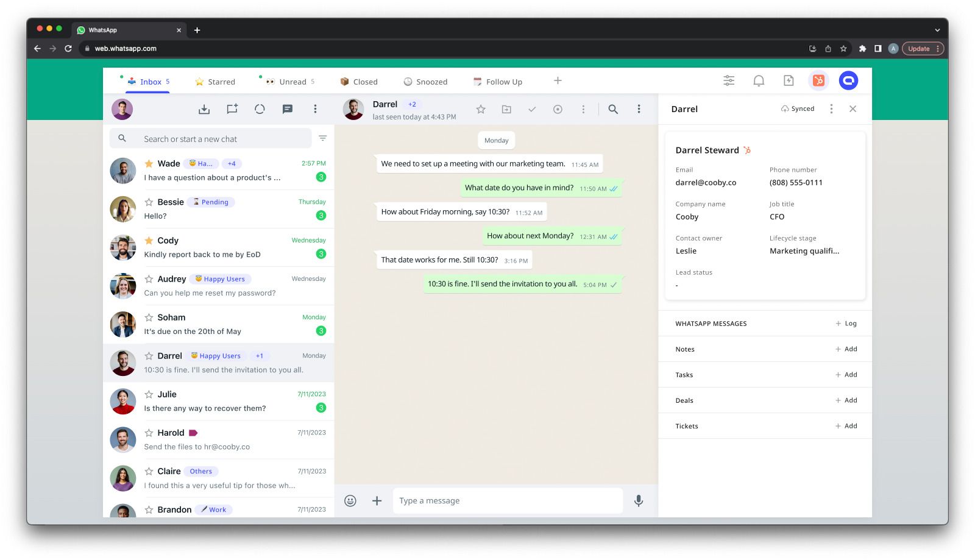The image size is (975, 560).
Task: Add a task for Darrel
Action: (x=846, y=375)
